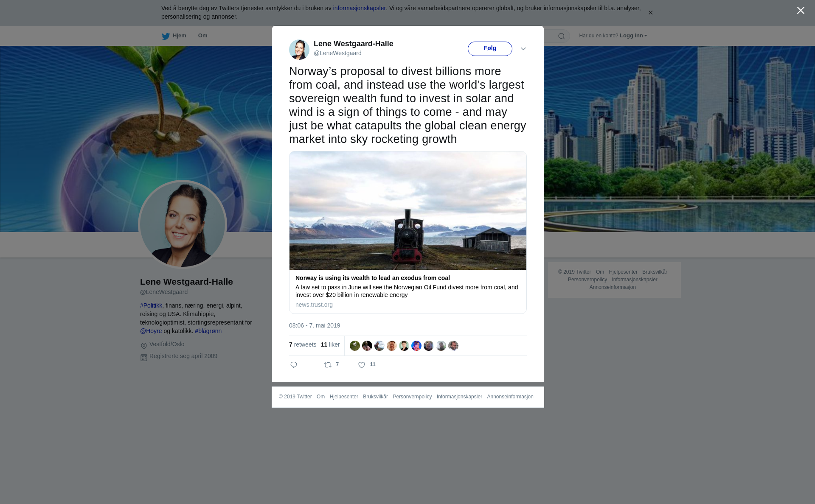This screenshot has width=815, height=504.
Task: Click first liker avatar in row
Action: (x=355, y=346)
